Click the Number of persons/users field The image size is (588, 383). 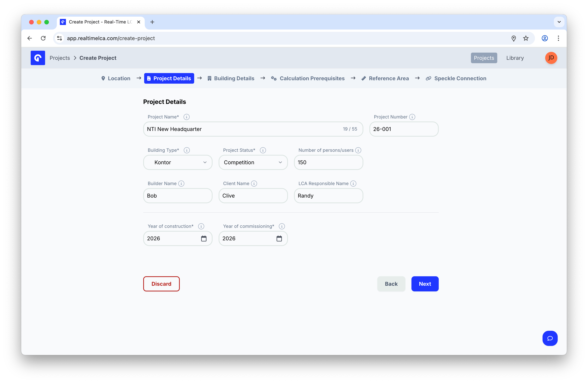pos(329,162)
